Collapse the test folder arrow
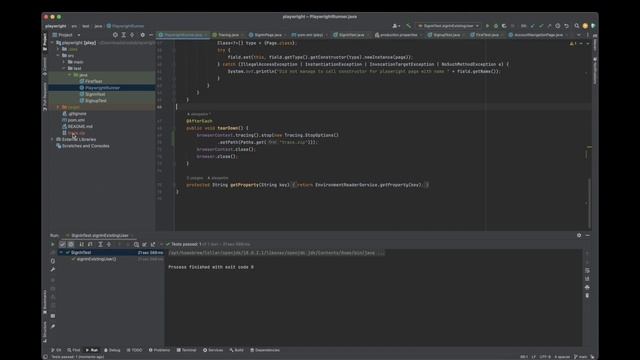 (x=64, y=69)
